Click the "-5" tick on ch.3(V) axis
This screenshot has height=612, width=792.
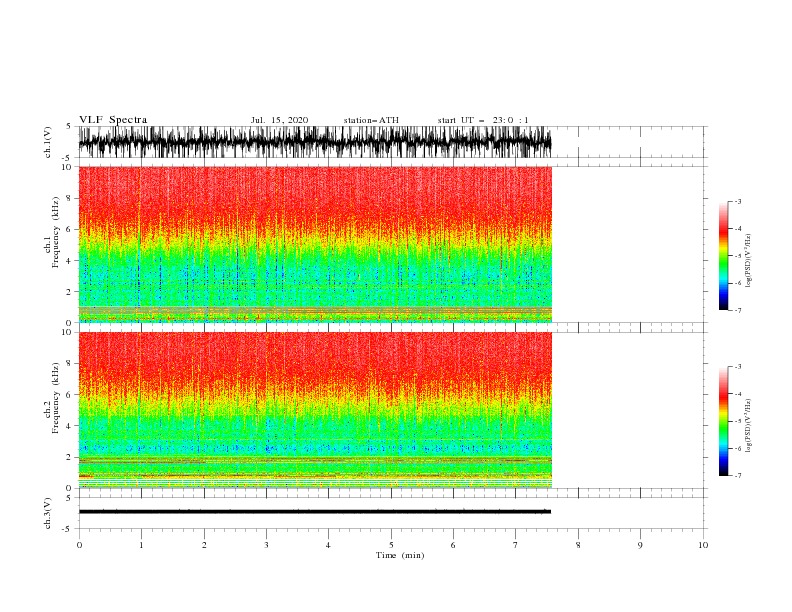coord(68,529)
